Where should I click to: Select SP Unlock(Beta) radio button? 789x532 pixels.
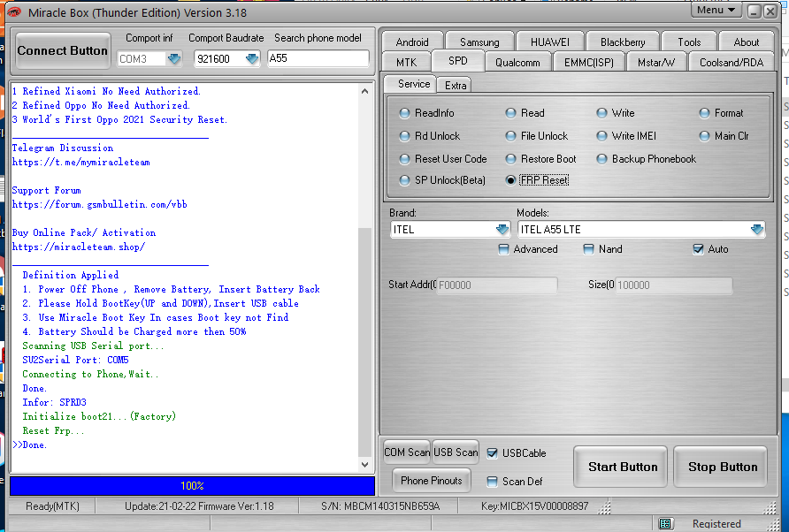tap(404, 180)
